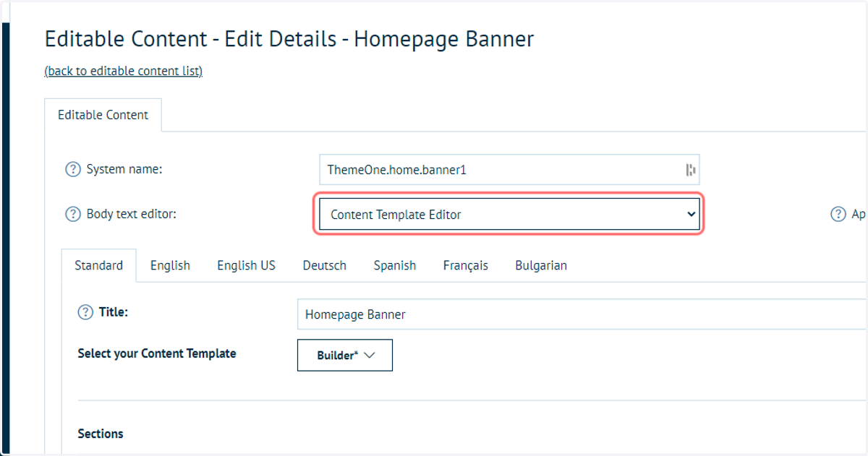Click into the Title input field
The image size is (868, 456).
[x=582, y=314]
